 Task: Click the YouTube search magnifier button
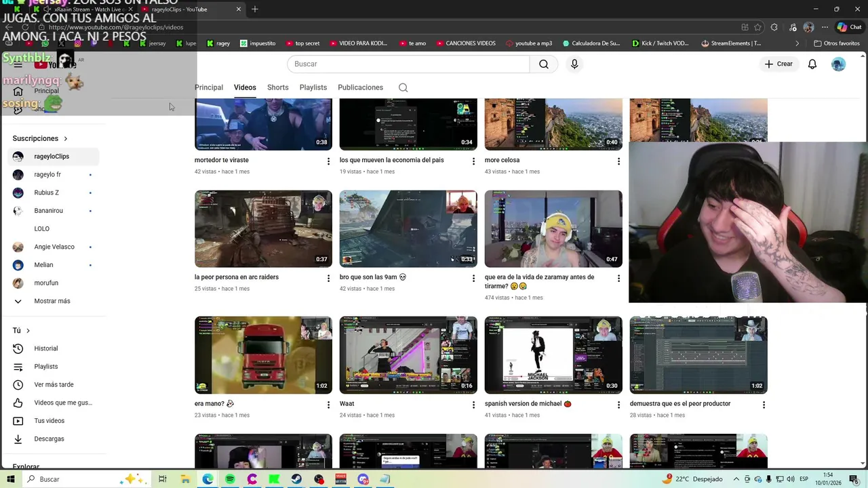click(544, 64)
